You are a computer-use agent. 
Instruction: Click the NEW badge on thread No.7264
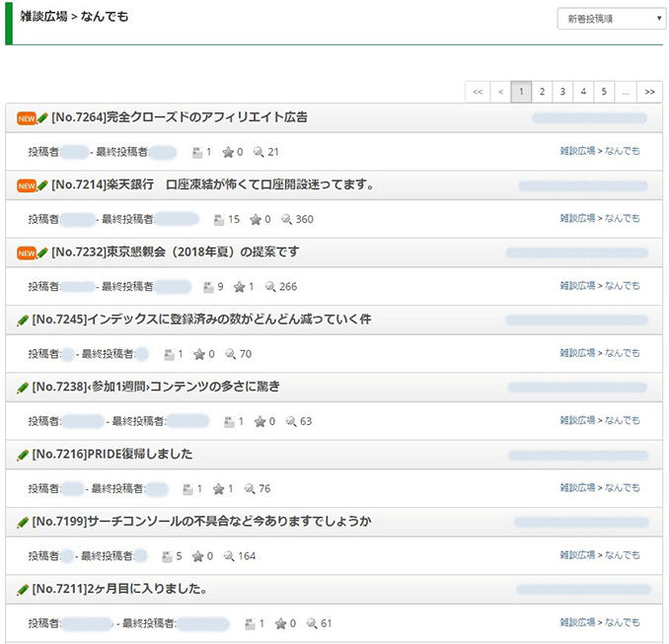click(x=27, y=118)
